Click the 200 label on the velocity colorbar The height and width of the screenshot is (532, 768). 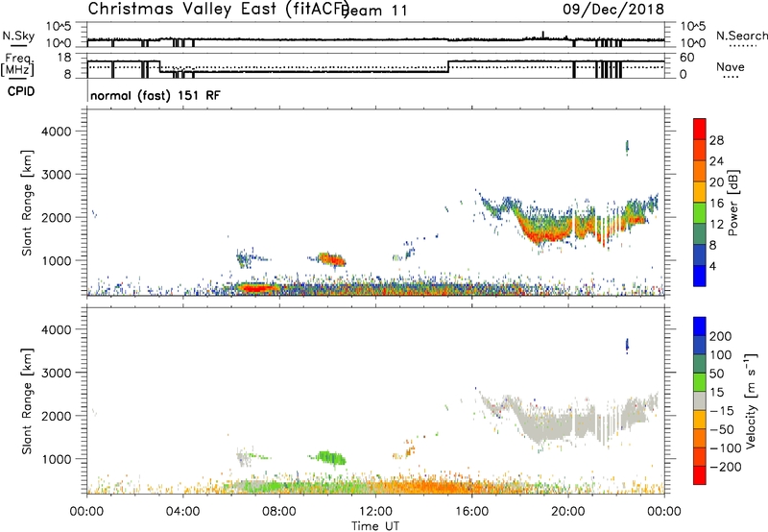(x=721, y=336)
